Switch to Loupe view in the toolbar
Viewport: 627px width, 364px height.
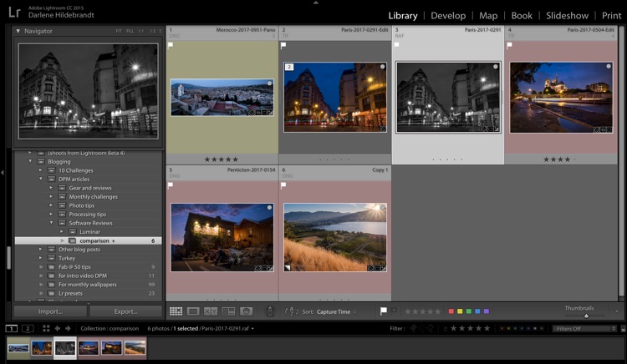click(x=193, y=311)
